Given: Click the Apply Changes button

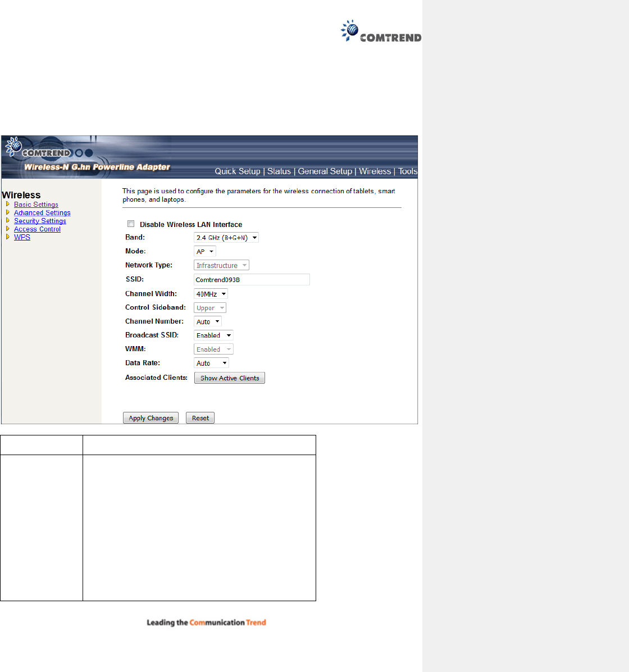Looking at the screenshot, I should click(151, 418).
